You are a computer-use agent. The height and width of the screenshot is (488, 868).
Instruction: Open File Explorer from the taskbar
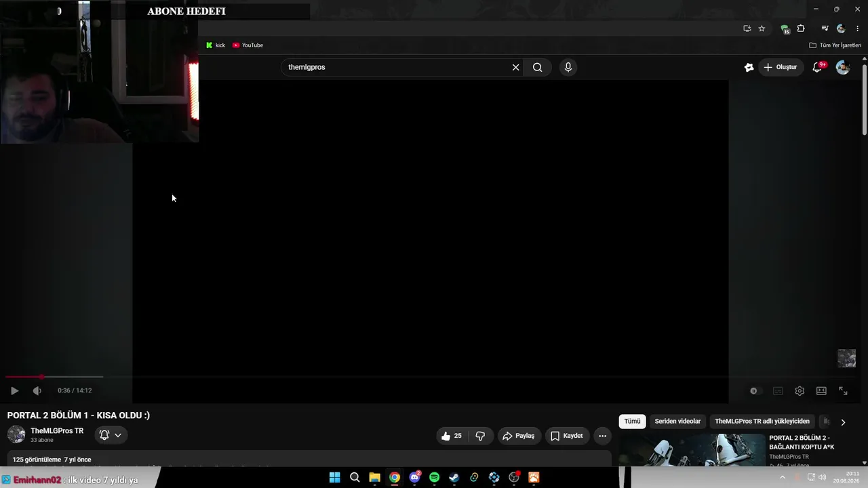click(374, 478)
